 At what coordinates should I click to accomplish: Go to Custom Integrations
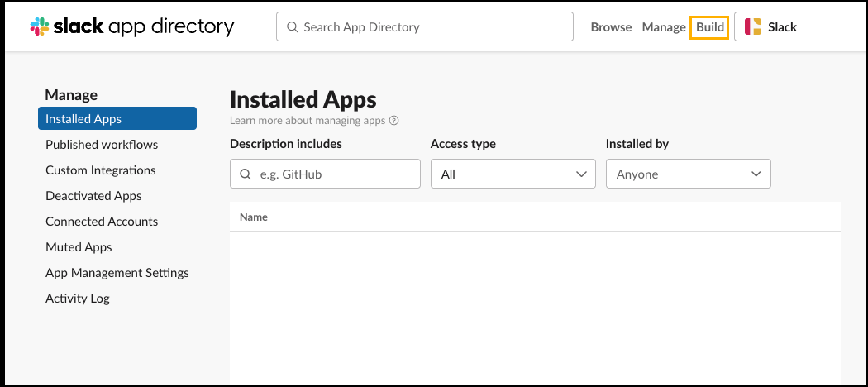101,170
